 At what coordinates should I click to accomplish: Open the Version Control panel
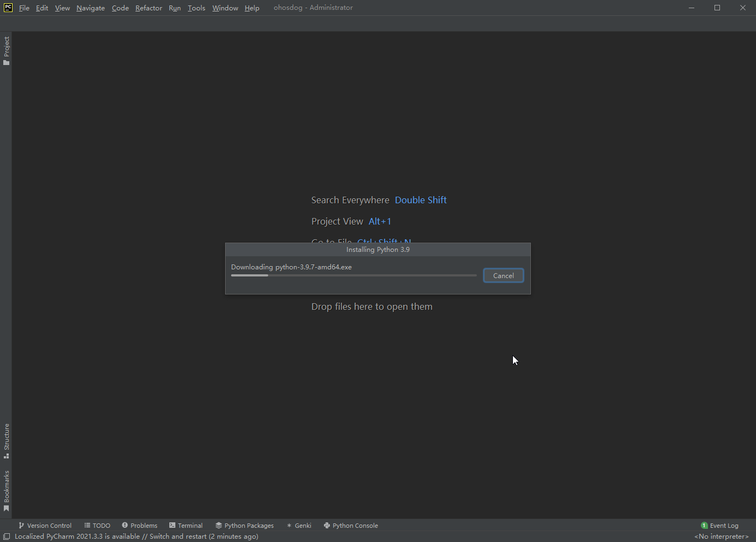[45, 526]
